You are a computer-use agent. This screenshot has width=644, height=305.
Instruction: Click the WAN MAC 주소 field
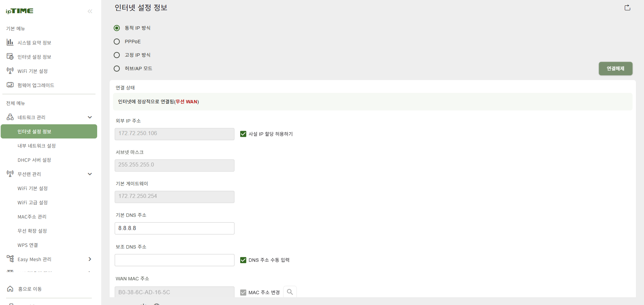pos(174,292)
